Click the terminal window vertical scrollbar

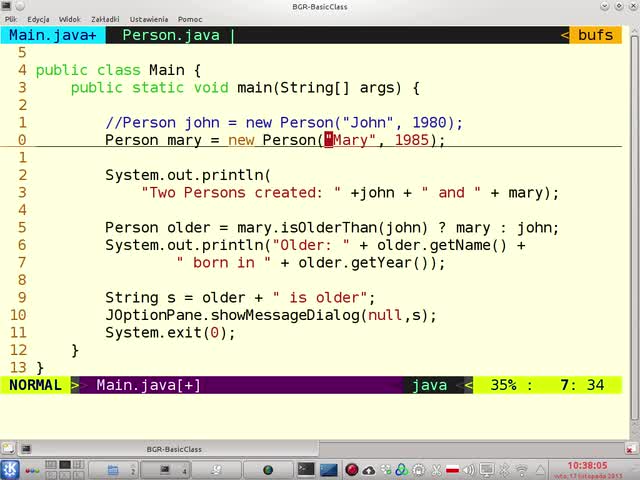tap(634, 229)
